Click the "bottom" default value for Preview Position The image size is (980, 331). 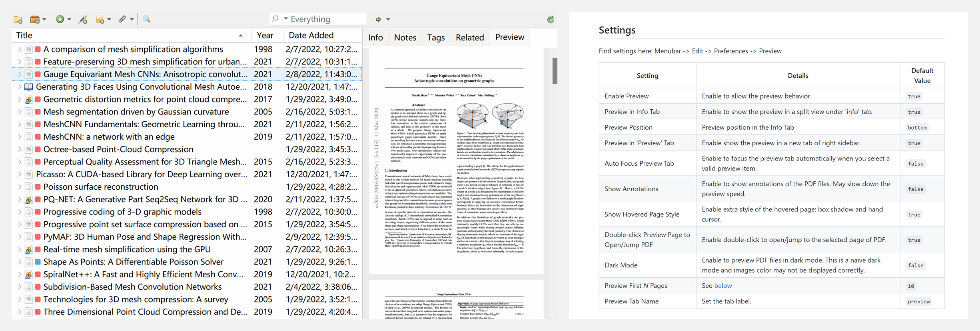(917, 128)
